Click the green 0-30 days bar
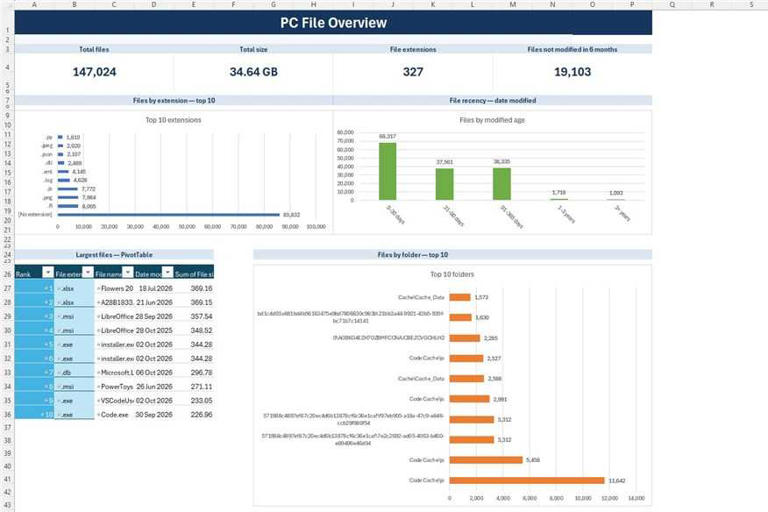Viewport: 768px width, 512px height. [x=387, y=171]
